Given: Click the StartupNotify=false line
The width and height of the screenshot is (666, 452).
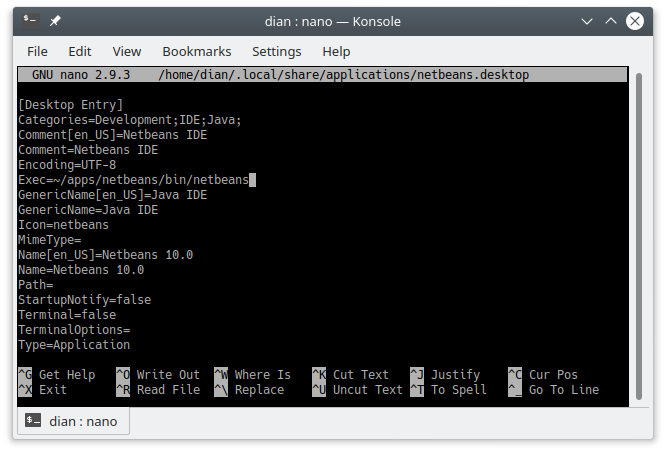Looking at the screenshot, I should pyautogui.click(x=85, y=300).
